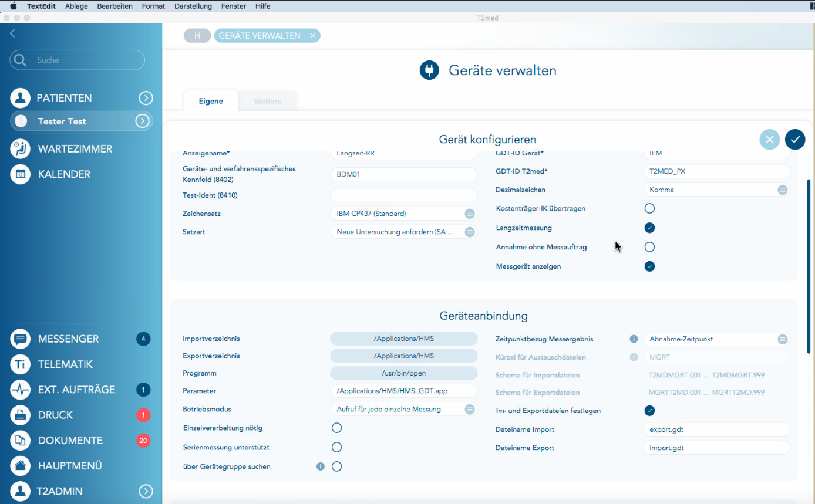Choose the Importverzeichnis path button
Image resolution: width=815 pixels, height=504 pixels.
tap(404, 339)
